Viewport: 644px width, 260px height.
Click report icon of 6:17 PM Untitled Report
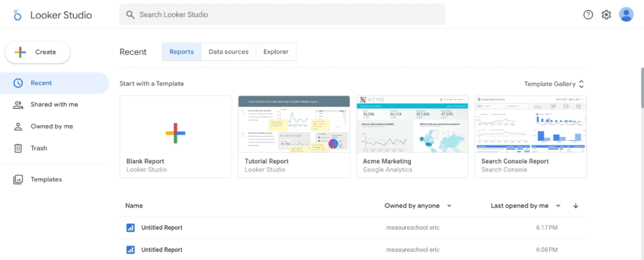point(131,228)
